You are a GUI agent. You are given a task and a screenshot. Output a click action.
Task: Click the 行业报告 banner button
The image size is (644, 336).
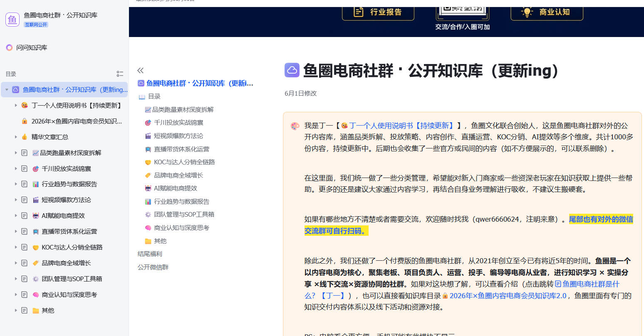(x=378, y=12)
